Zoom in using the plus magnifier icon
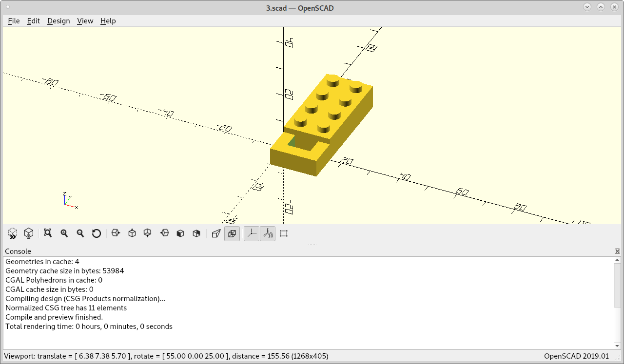 [64, 233]
